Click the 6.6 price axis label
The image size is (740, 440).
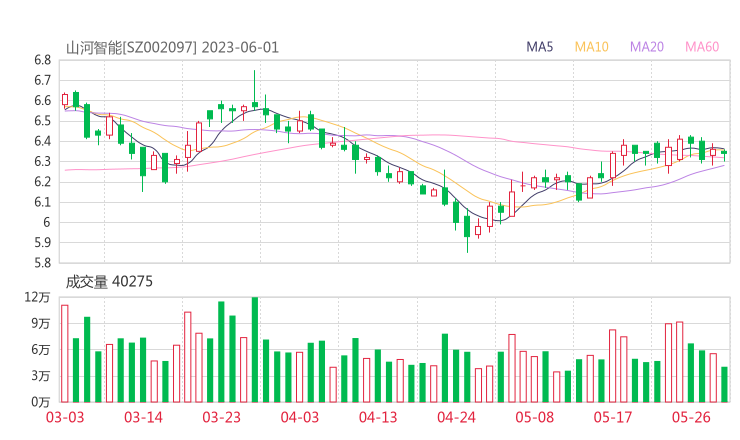[x=42, y=101]
